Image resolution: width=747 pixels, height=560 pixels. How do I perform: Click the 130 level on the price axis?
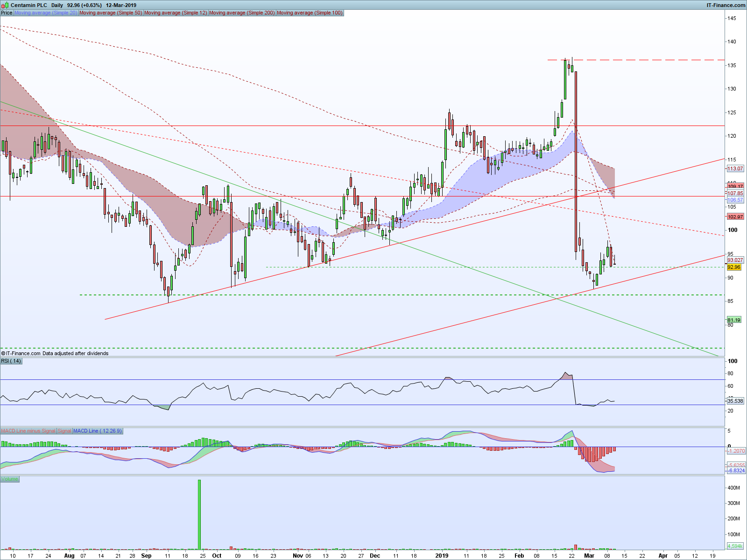pos(732,89)
